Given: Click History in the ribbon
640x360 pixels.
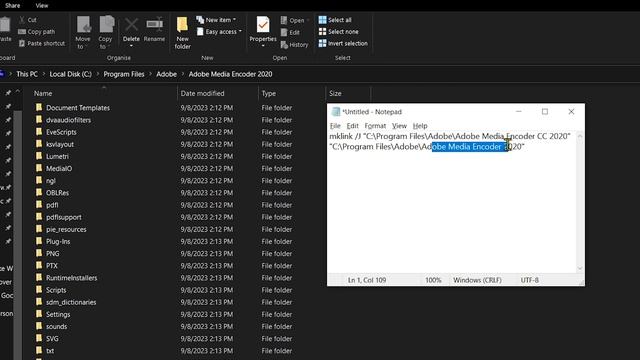Looking at the screenshot, I should click(x=294, y=44).
